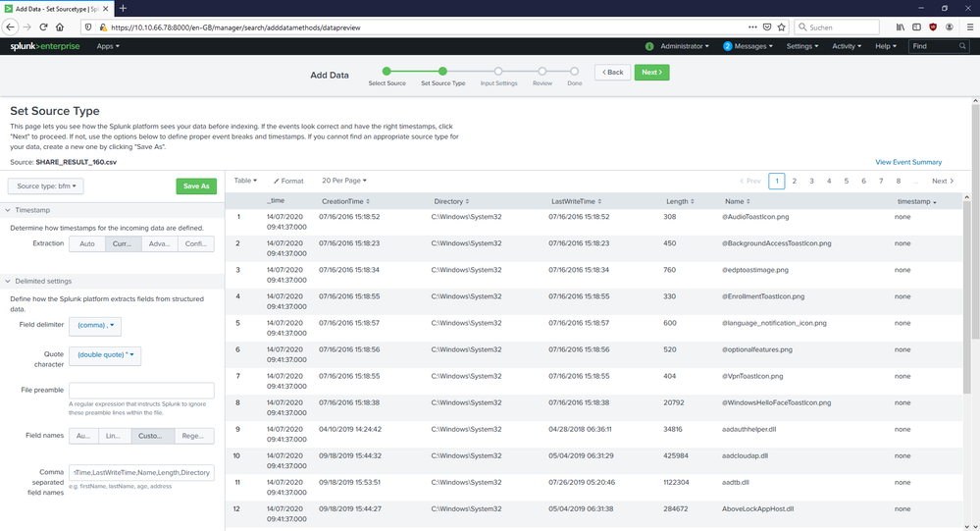The height and width of the screenshot is (531, 980).
Task: Sort by the Directory column header
Action: point(451,201)
